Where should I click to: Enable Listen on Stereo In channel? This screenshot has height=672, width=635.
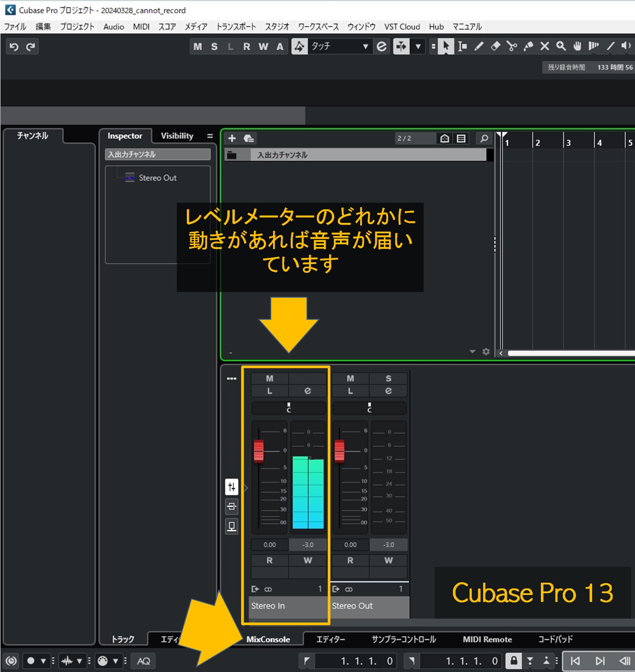[270, 391]
